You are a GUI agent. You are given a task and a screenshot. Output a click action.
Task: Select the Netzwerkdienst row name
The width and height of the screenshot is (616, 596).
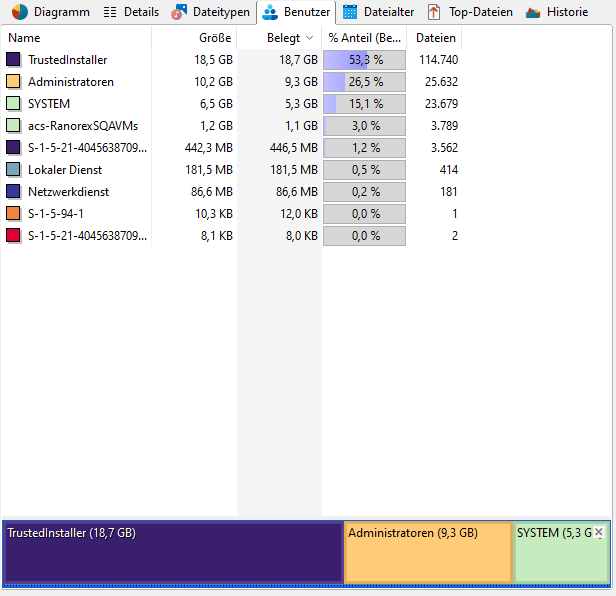coord(68,192)
